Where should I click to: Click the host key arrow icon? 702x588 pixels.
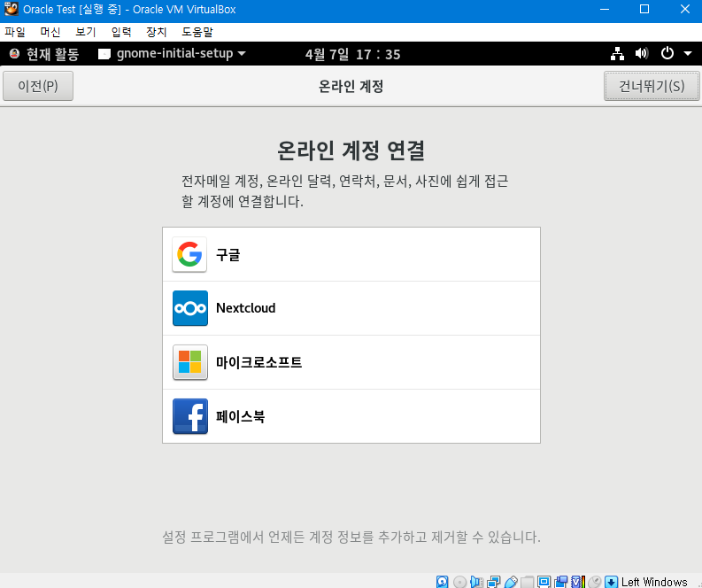coord(611,582)
